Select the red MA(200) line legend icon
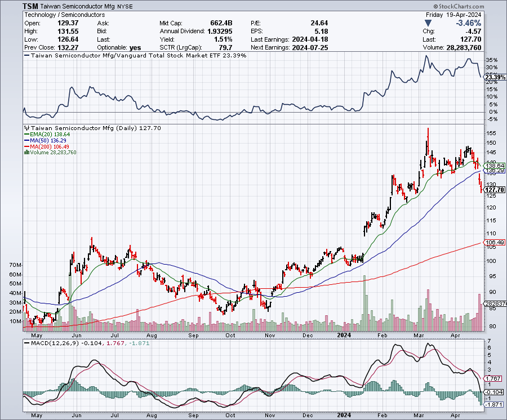507x420 pixels. pos(26,146)
